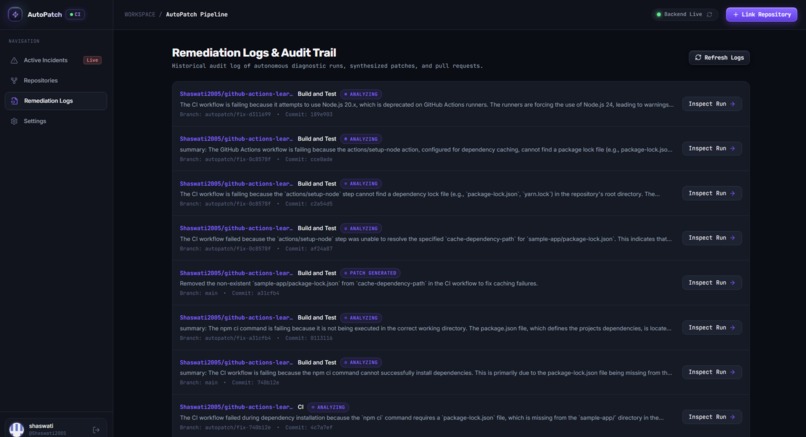Click the logout icon beside shaswati
The width and height of the screenshot is (806, 437).
coord(96,430)
